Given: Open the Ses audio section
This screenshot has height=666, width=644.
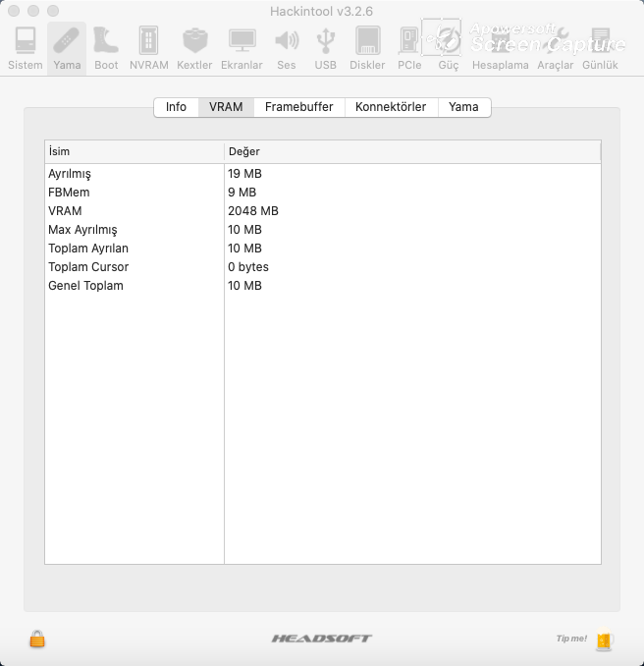Looking at the screenshot, I should point(287,48).
